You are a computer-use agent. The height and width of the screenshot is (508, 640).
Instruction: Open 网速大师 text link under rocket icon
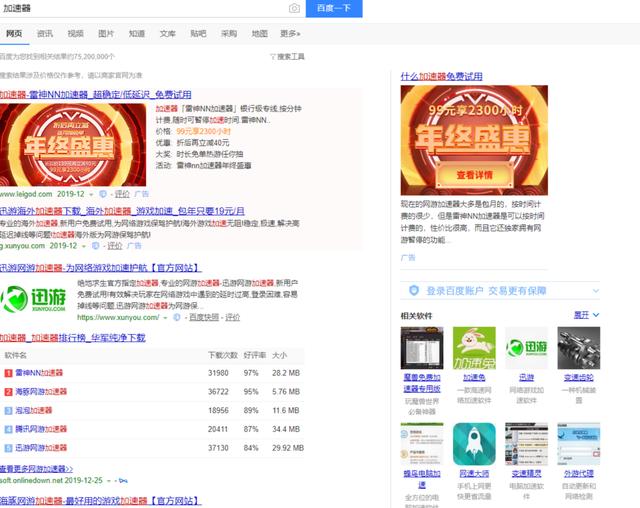coord(474,474)
